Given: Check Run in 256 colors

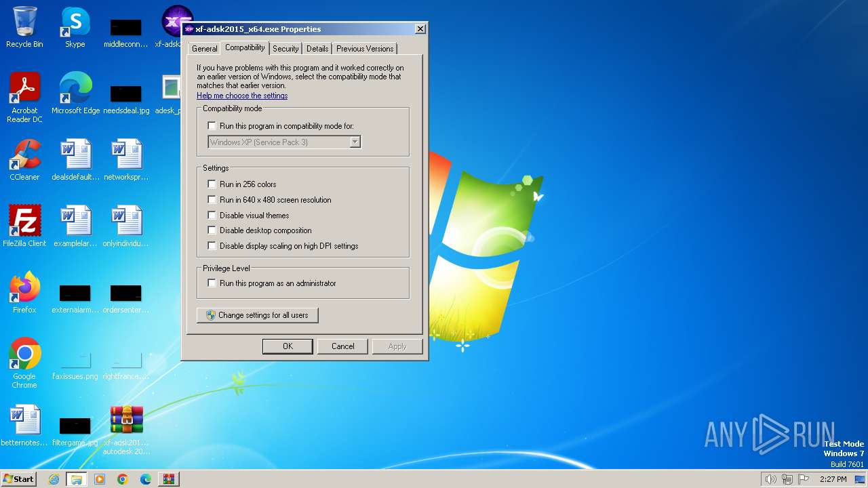Looking at the screenshot, I should (x=212, y=184).
